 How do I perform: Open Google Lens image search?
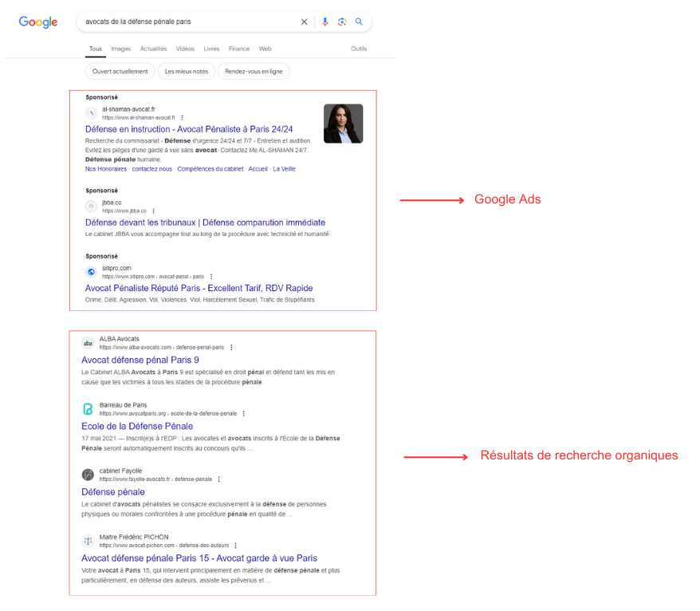tap(342, 22)
